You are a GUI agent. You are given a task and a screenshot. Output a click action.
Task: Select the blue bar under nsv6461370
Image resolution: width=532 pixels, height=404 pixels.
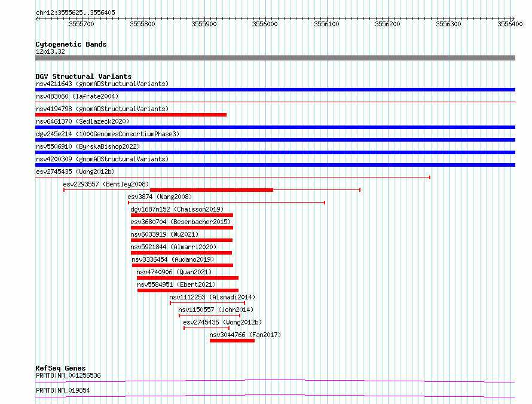(x=275, y=127)
